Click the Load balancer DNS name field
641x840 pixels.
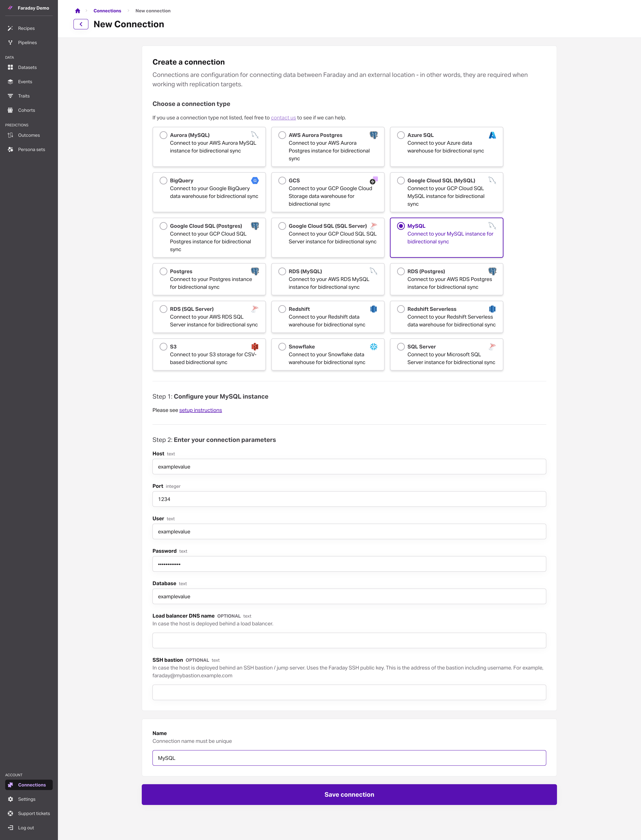[349, 640]
